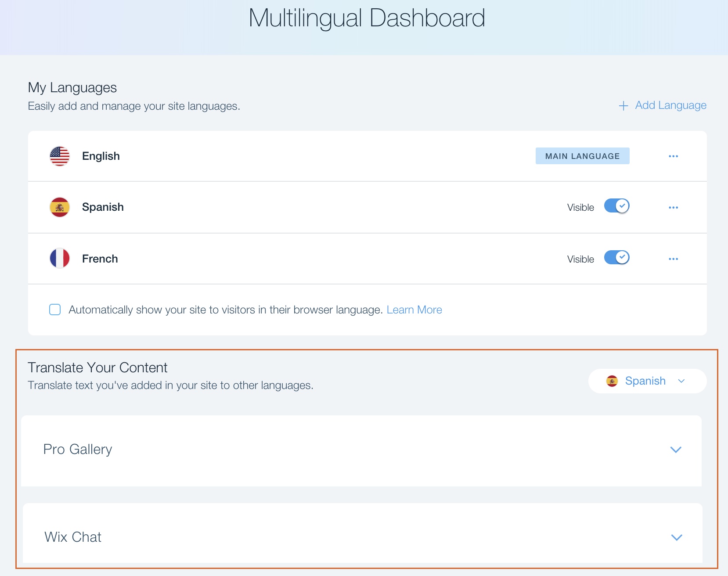Click the France flag icon for French
The height and width of the screenshot is (576, 728).
pyautogui.click(x=60, y=258)
